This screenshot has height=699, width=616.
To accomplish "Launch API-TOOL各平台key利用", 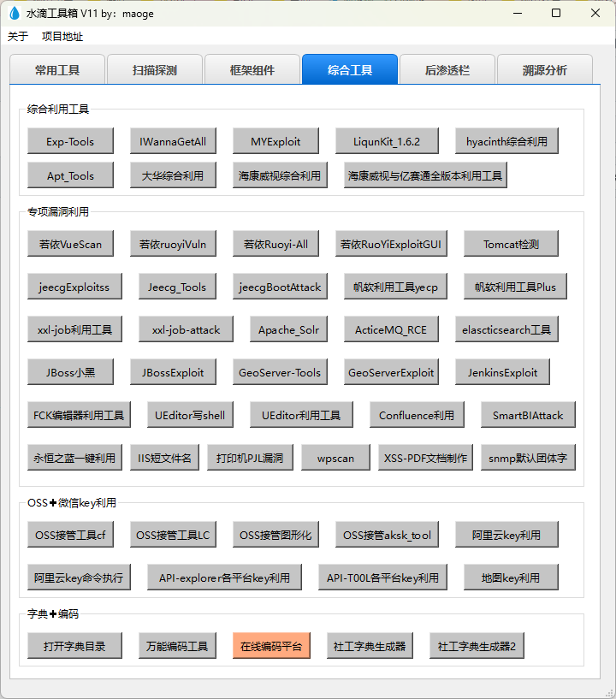I will click(383, 578).
